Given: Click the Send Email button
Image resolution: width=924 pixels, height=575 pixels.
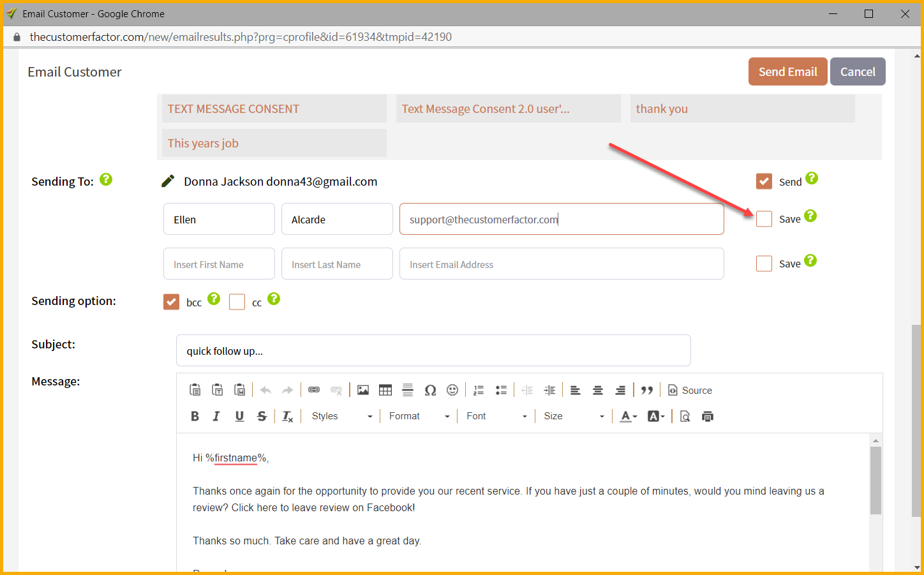Looking at the screenshot, I should click(787, 71).
